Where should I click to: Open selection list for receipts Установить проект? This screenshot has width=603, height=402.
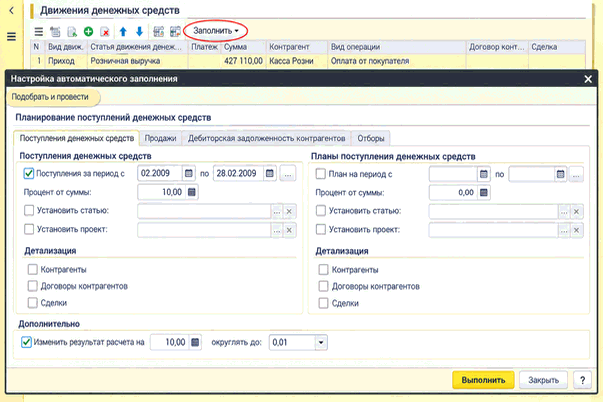pyautogui.click(x=277, y=230)
